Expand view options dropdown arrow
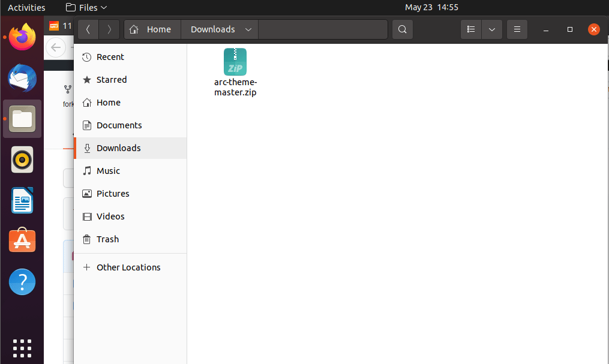 [x=492, y=29]
